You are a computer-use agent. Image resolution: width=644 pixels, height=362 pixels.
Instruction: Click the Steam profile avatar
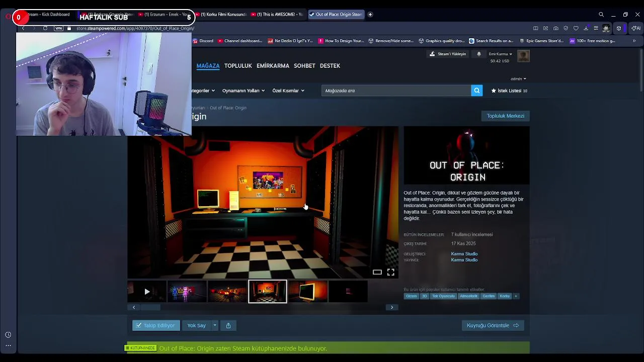pyautogui.click(x=523, y=56)
